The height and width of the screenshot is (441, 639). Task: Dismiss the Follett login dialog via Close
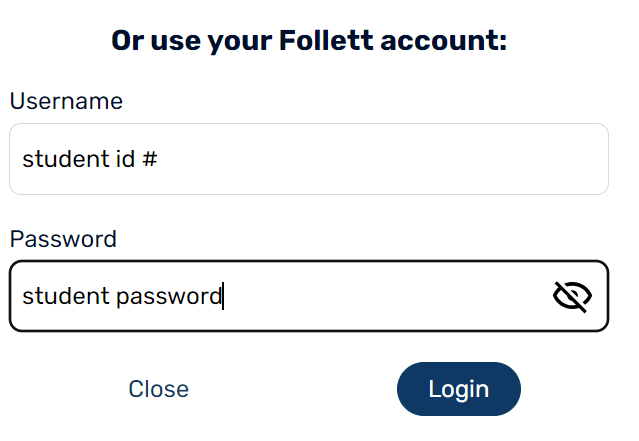159,389
